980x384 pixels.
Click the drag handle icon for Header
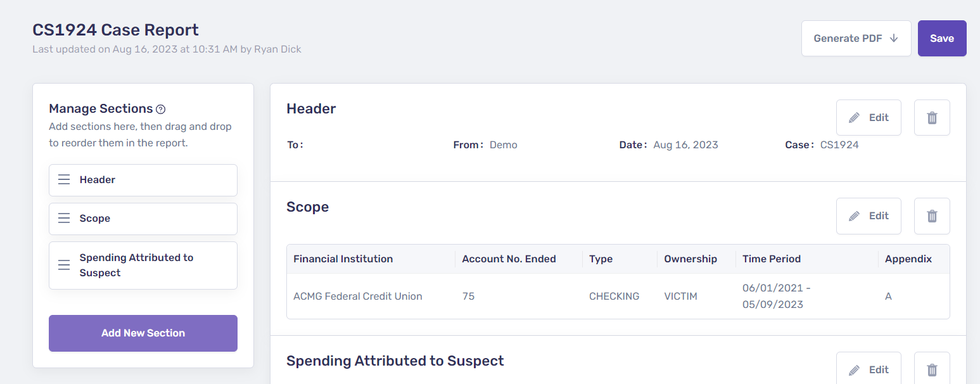click(64, 180)
